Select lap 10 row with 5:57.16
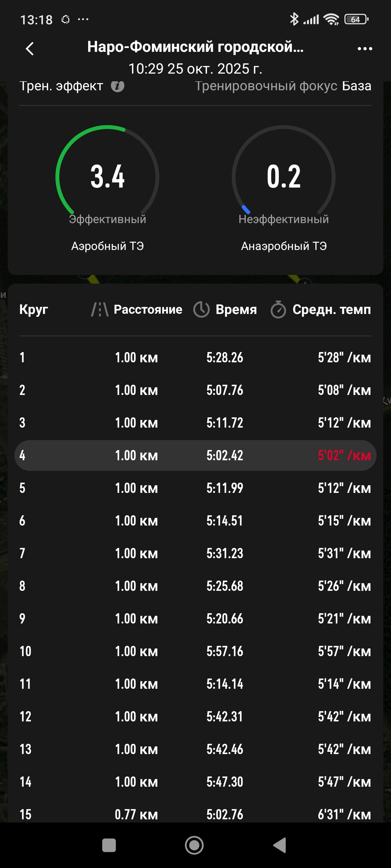391x868 pixels. tap(195, 651)
